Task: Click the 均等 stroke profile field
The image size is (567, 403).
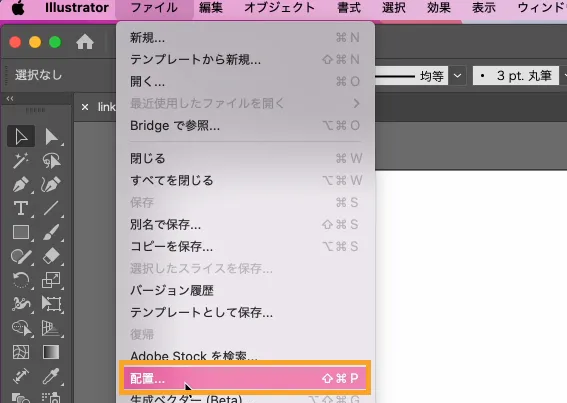Action: point(412,76)
